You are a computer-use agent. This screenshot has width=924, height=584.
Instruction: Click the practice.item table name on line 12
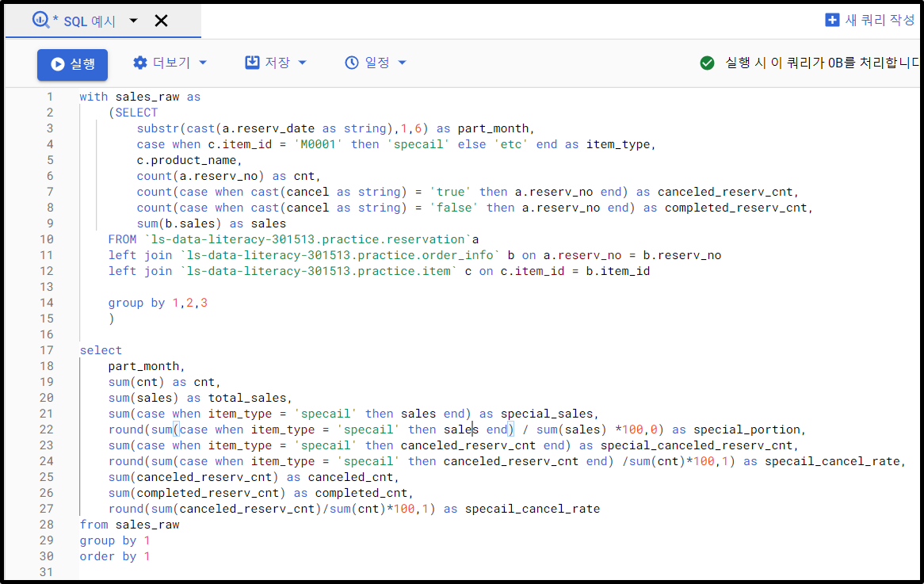coord(319,271)
